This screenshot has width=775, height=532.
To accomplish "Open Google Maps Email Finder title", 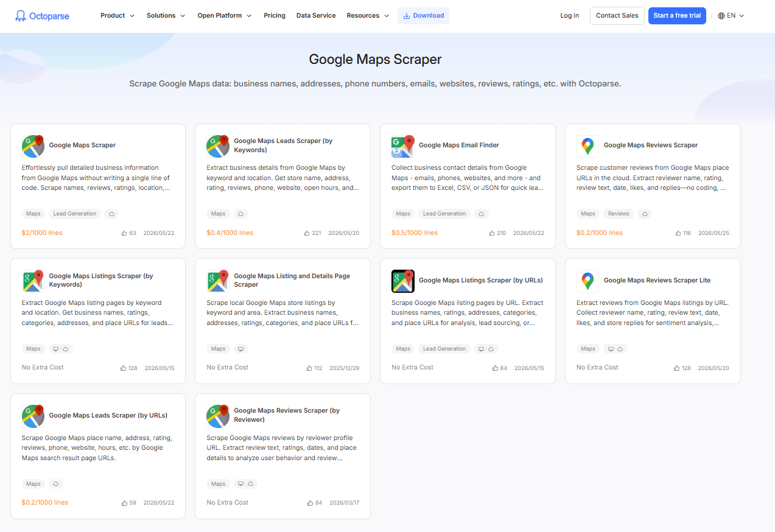I will click(x=459, y=145).
